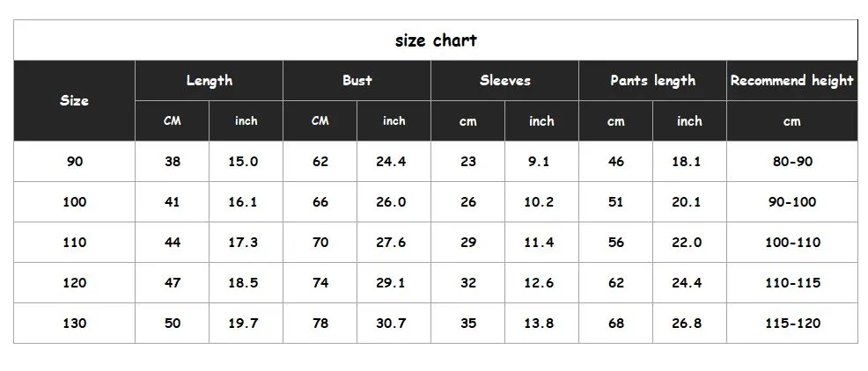Click size 110 row label
Screen dimensions: 868x371
(x=75, y=243)
